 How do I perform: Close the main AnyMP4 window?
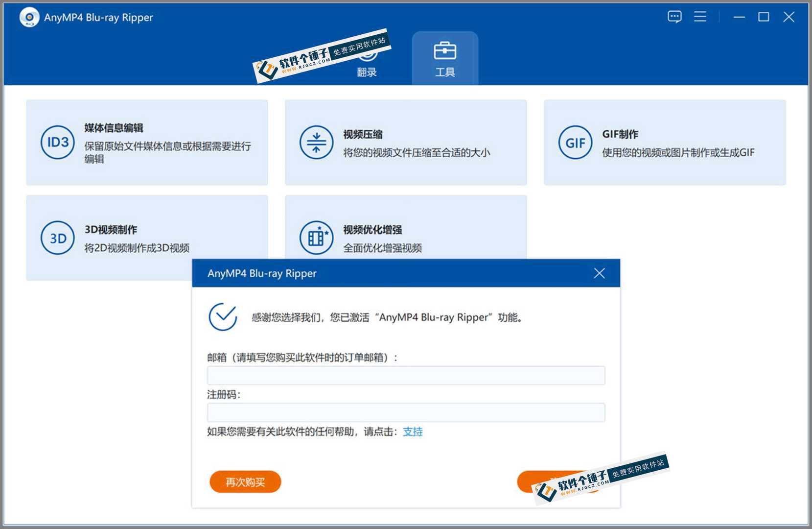pyautogui.click(x=789, y=17)
